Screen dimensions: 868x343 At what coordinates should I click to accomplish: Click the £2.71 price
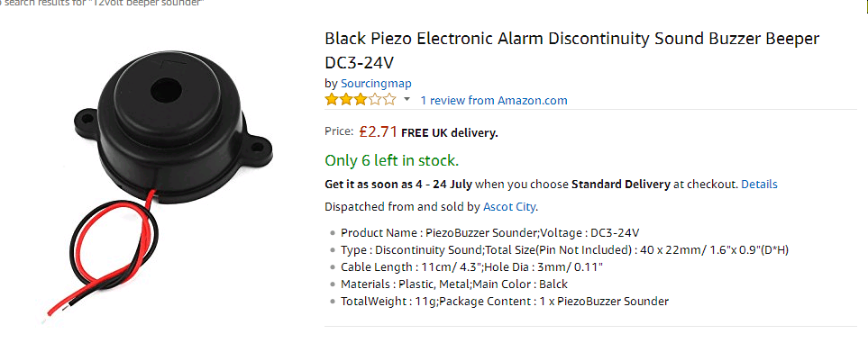tap(378, 131)
